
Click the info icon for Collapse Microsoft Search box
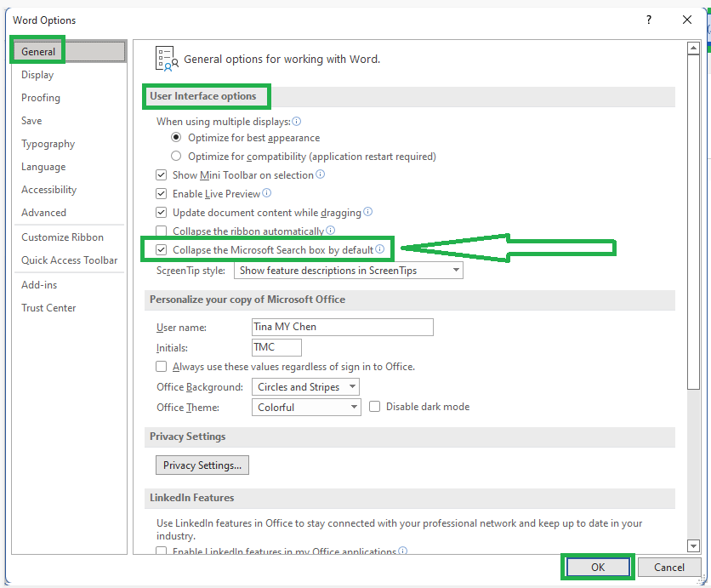pos(380,249)
